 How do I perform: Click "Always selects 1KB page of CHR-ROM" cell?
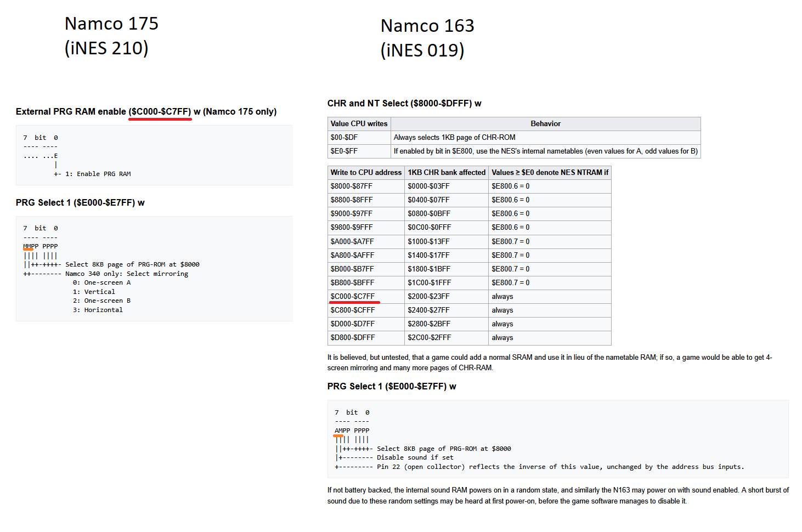click(546, 138)
